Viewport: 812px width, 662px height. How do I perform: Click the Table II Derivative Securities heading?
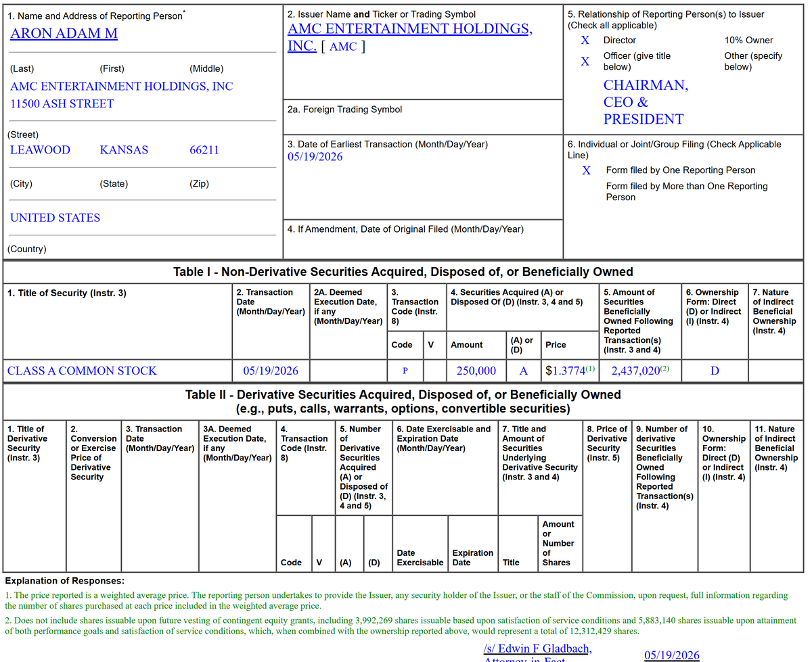point(403,402)
